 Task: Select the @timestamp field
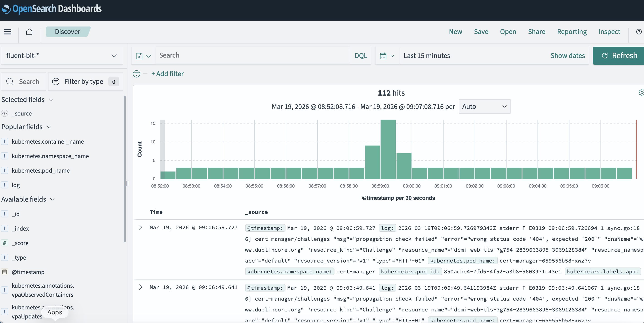(x=28, y=272)
